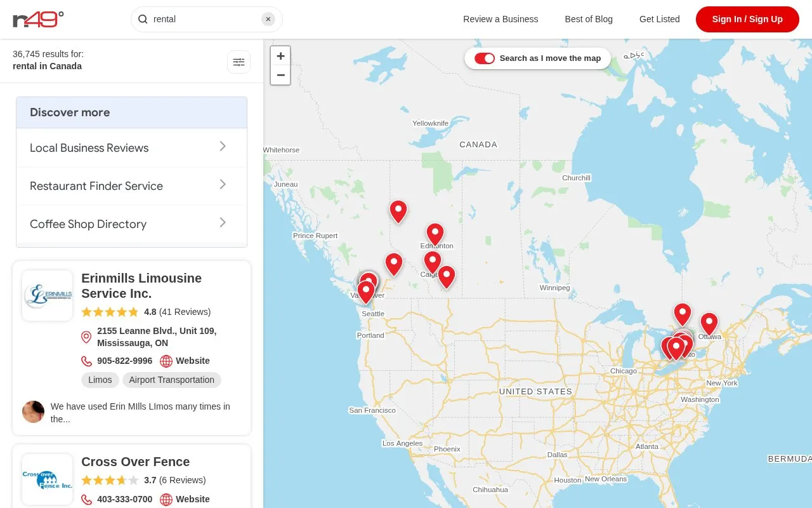Open the '(6 Reviews)' rating text

(x=182, y=480)
